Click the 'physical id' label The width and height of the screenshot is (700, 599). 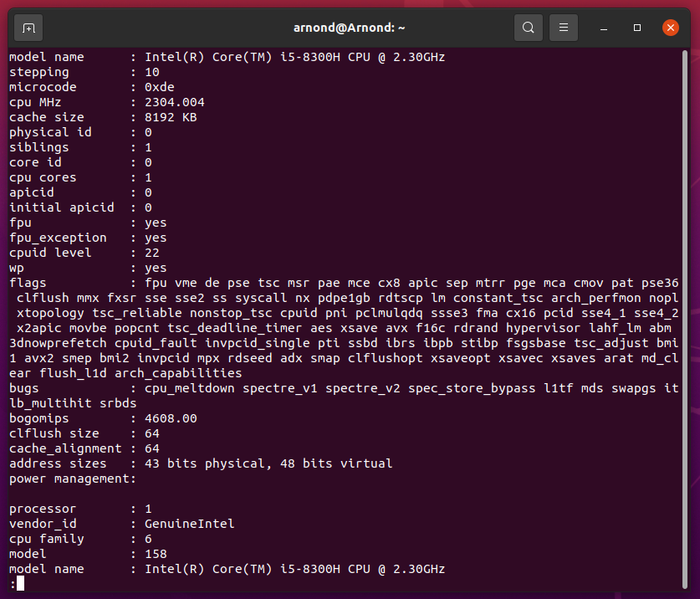click(50, 133)
